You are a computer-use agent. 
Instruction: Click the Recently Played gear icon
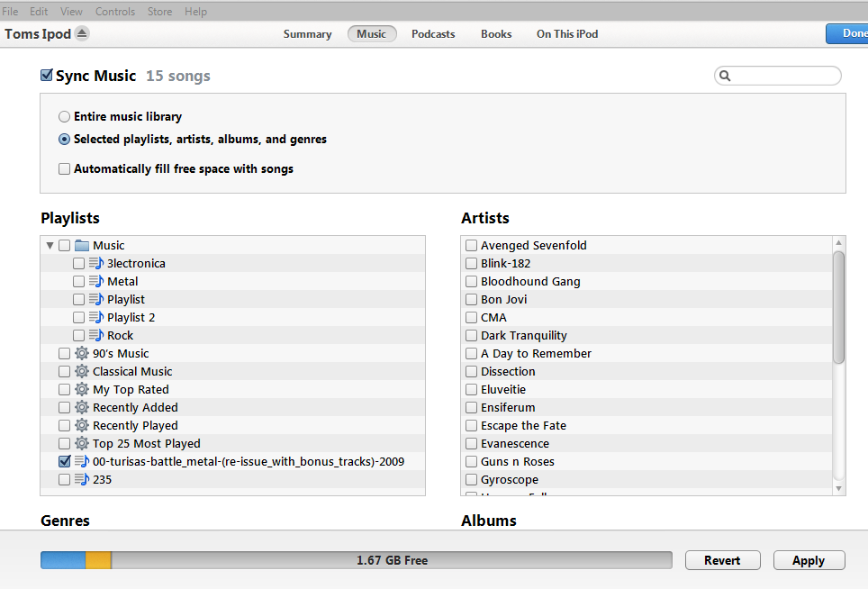click(x=82, y=425)
